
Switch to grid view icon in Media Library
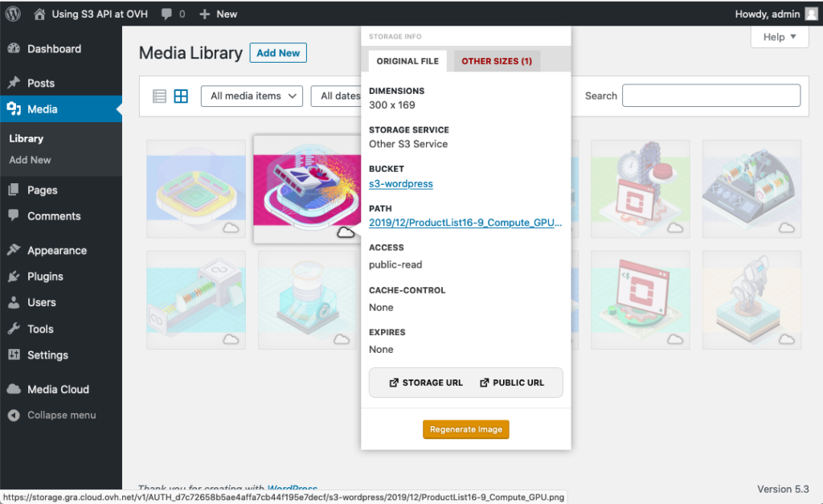pos(181,96)
